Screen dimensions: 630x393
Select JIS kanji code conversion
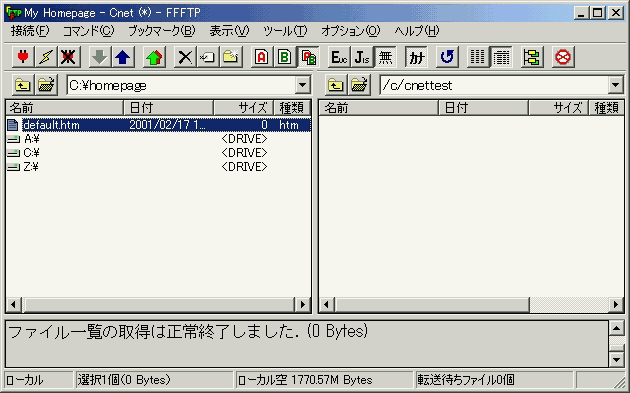(362, 57)
